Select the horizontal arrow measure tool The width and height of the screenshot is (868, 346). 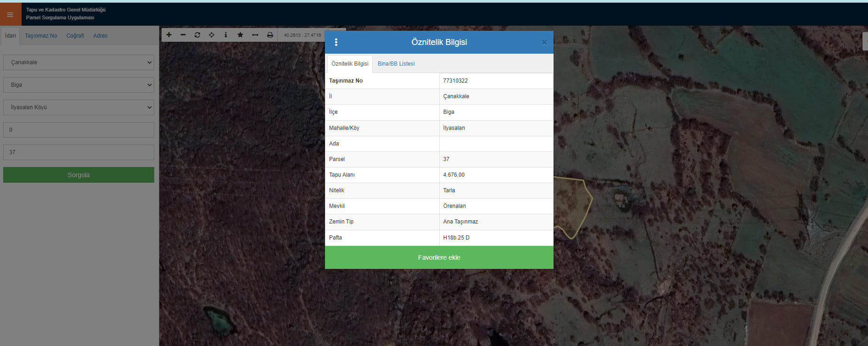255,35
